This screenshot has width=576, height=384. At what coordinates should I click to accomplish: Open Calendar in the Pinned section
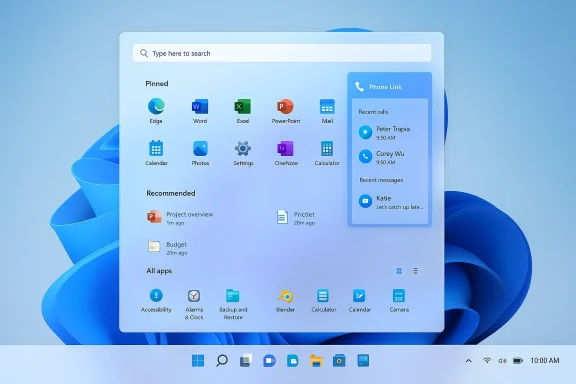pos(156,153)
